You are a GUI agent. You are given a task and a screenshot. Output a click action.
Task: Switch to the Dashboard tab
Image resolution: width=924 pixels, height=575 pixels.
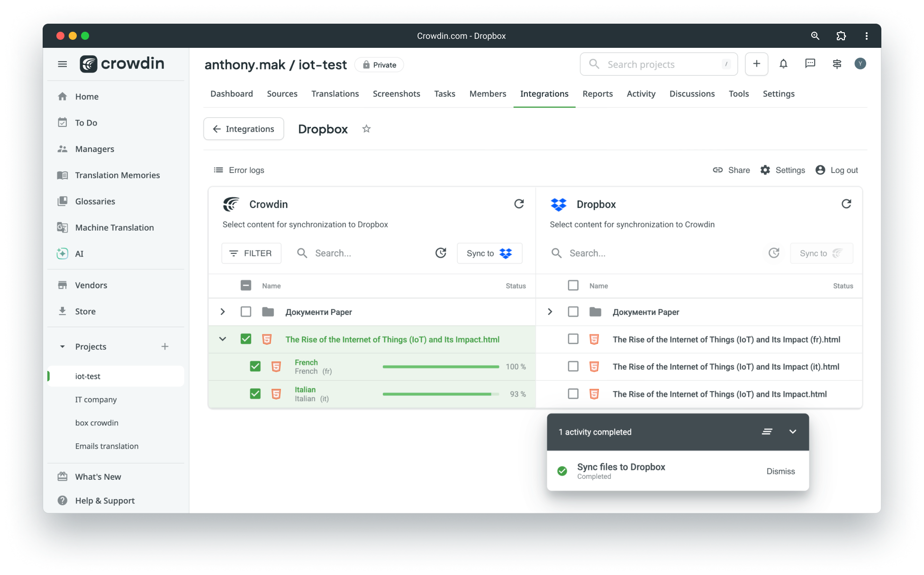(x=232, y=94)
